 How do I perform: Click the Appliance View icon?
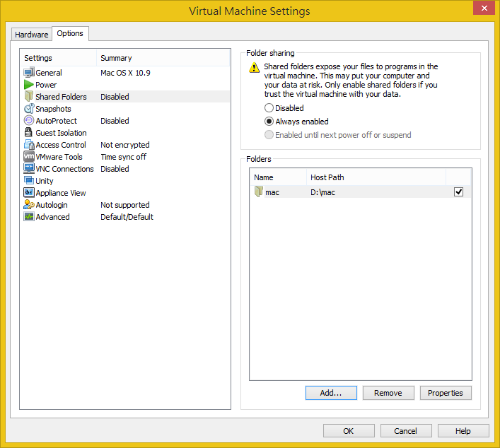29,192
